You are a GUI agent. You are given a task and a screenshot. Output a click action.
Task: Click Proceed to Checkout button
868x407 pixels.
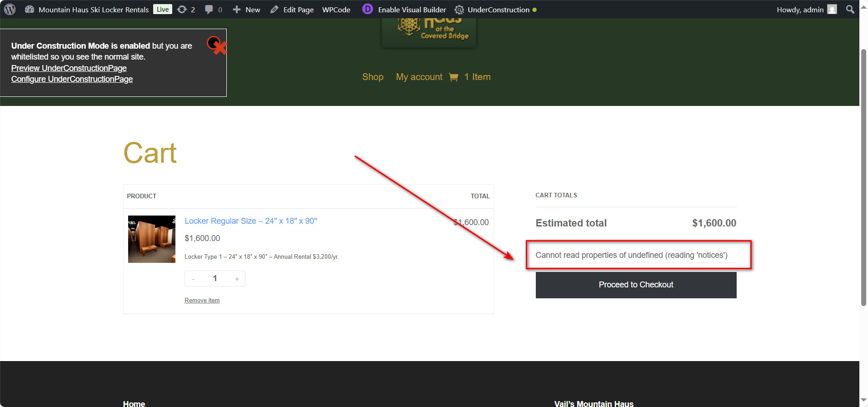pyautogui.click(x=636, y=285)
